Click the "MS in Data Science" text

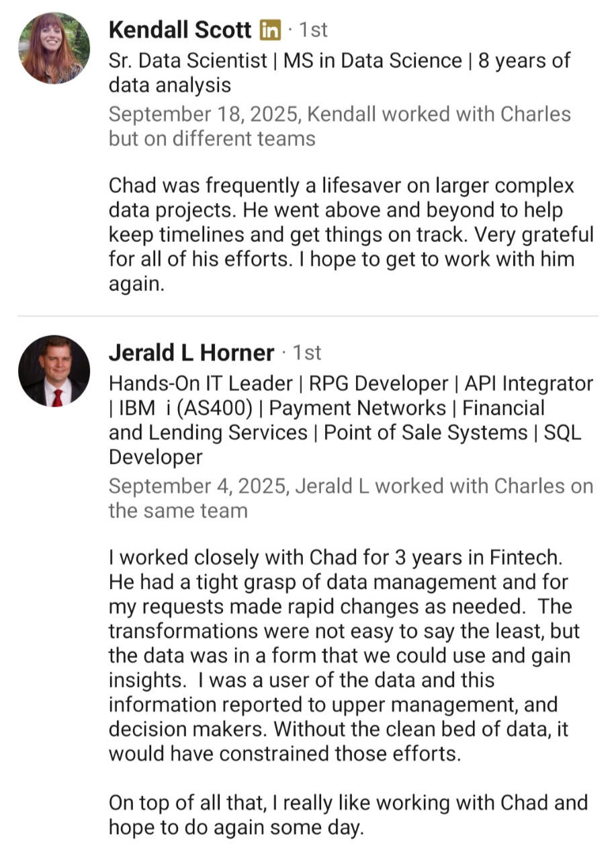tap(373, 60)
